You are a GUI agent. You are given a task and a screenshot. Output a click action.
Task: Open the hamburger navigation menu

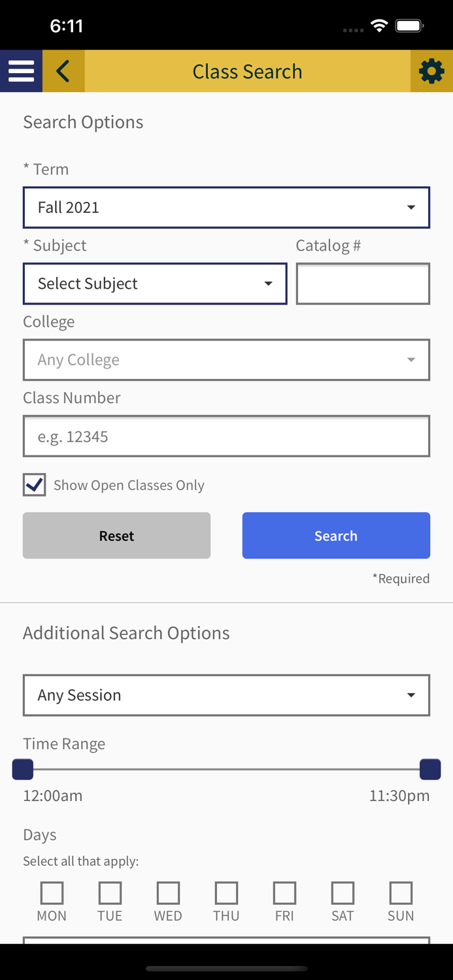click(x=21, y=71)
